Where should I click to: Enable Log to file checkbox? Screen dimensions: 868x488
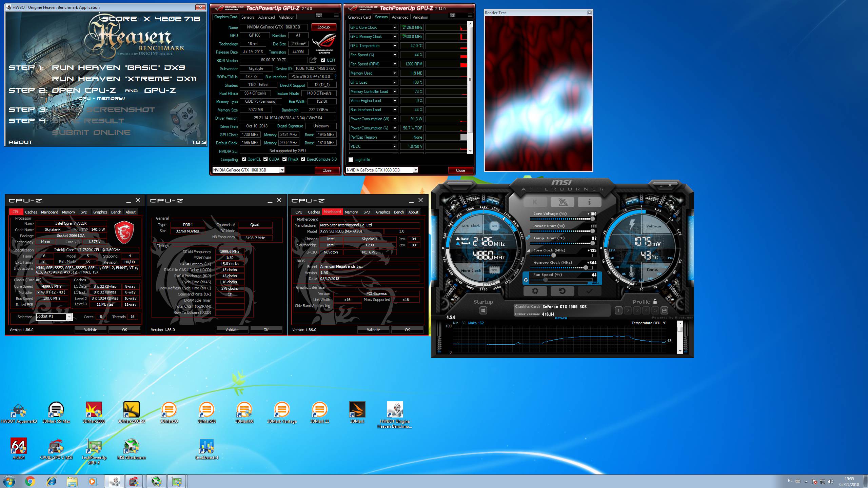[x=351, y=160]
